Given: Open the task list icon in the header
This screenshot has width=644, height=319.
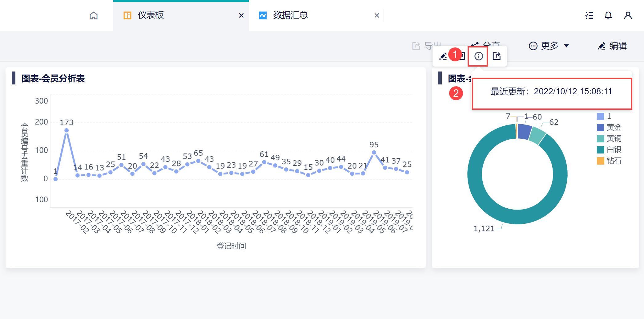Looking at the screenshot, I should pos(589,15).
